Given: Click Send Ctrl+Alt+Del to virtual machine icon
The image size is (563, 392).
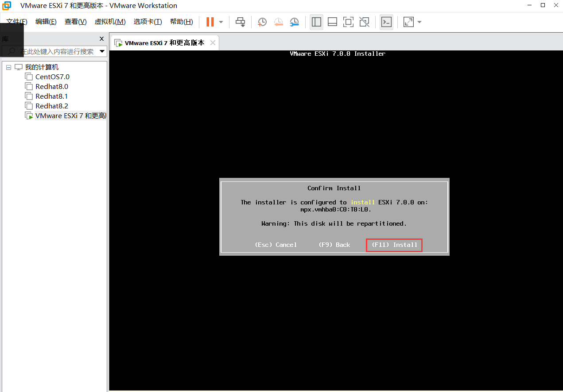Looking at the screenshot, I should click(x=240, y=22).
